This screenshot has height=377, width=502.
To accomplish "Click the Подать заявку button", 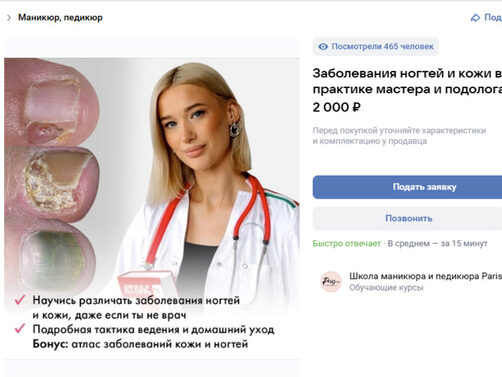I will [x=407, y=187].
